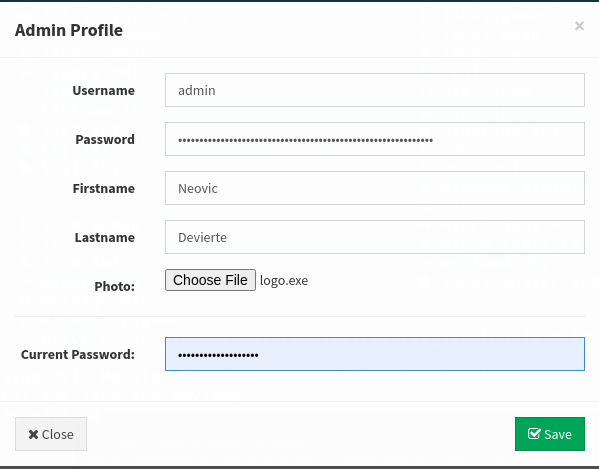Focus the masked Password input field
This screenshot has height=469, width=599.
(x=375, y=139)
